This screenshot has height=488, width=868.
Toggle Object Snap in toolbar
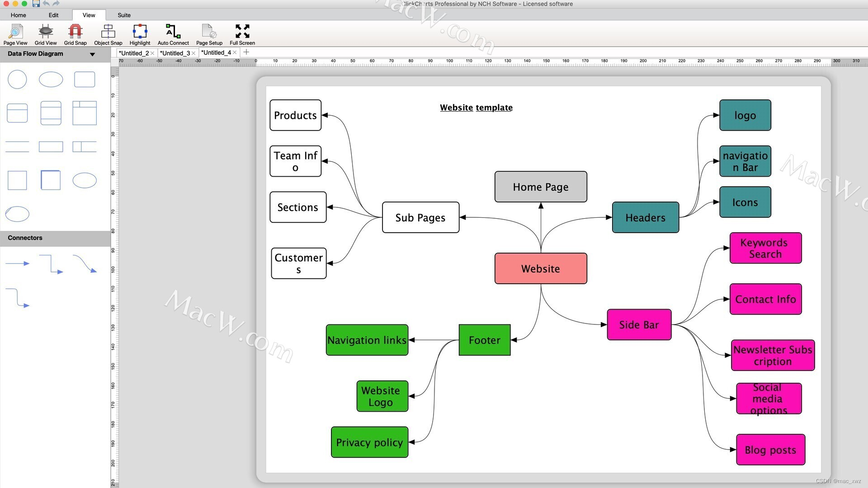108,35
